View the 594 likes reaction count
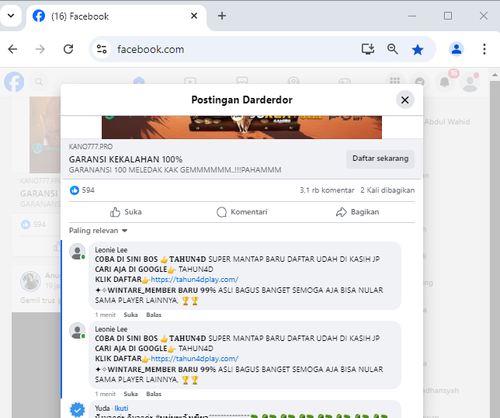This screenshot has height=418, width=500. point(82,190)
